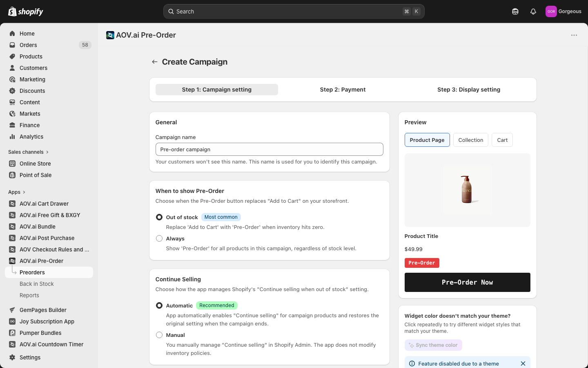Screen dimensions: 588x368
Task: Click the Joy Subscription App icon
Action: coord(12,321)
